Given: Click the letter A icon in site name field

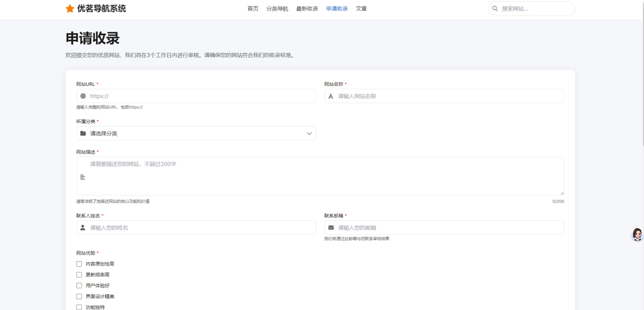Looking at the screenshot, I should click(330, 96).
